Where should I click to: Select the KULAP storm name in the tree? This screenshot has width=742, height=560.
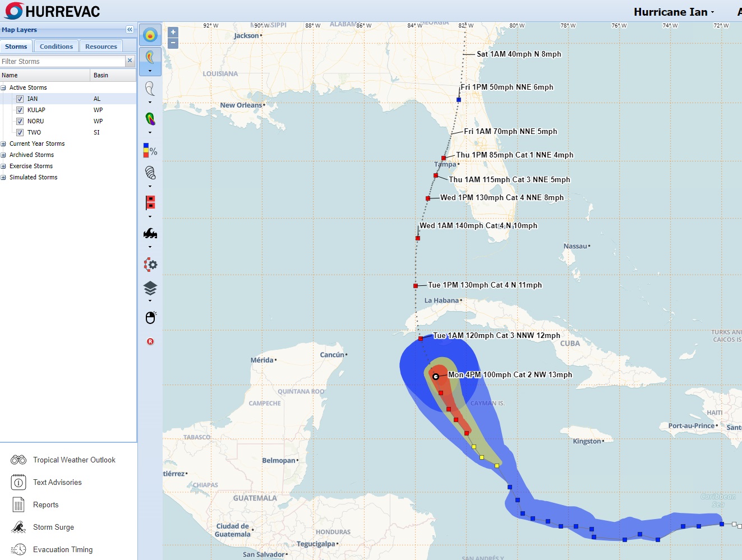click(x=36, y=110)
